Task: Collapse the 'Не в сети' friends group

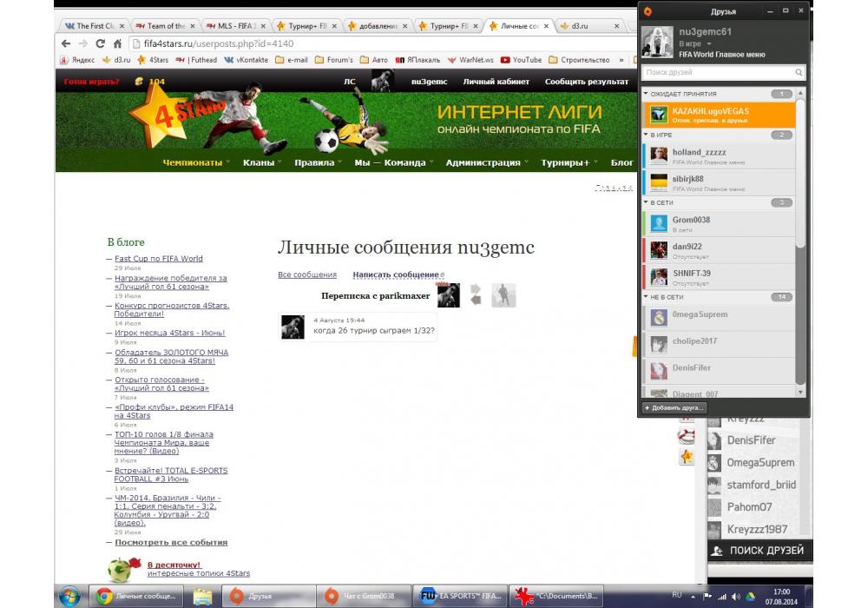Action: pos(647,297)
